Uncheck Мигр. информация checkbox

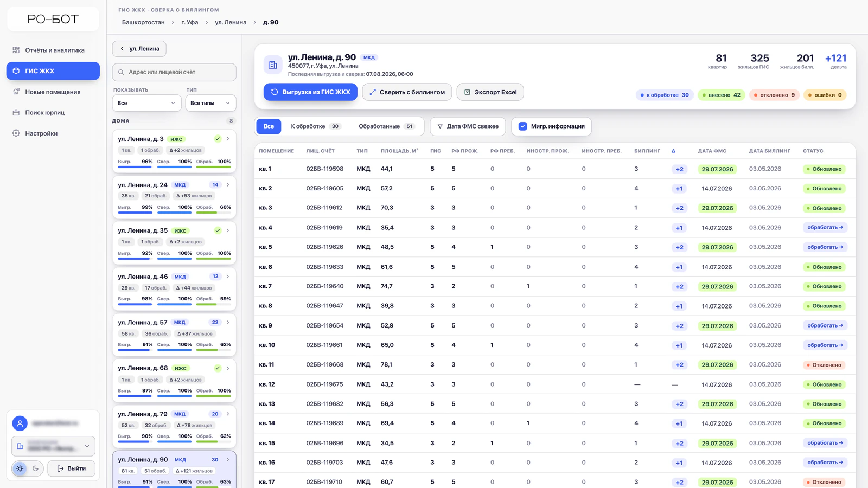pyautogui.click(x=523, y=126)
